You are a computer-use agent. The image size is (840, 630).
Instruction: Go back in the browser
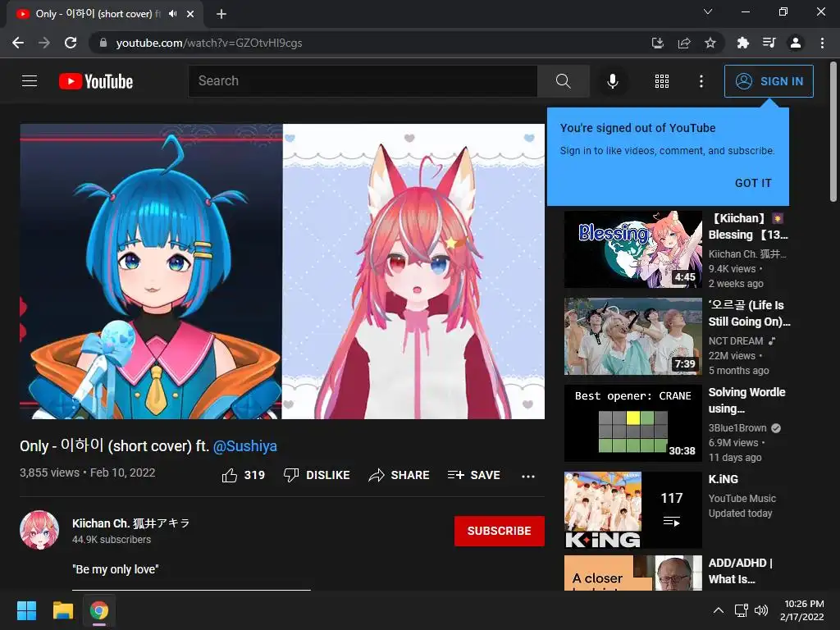[18, 43]
